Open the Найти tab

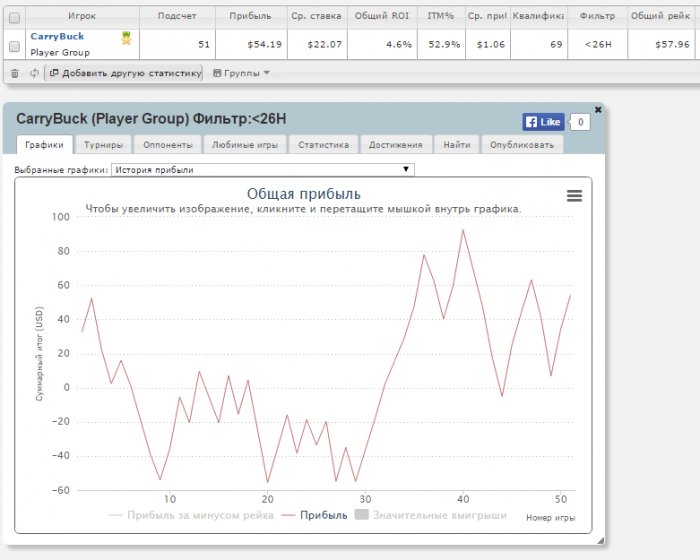(457, 145)
